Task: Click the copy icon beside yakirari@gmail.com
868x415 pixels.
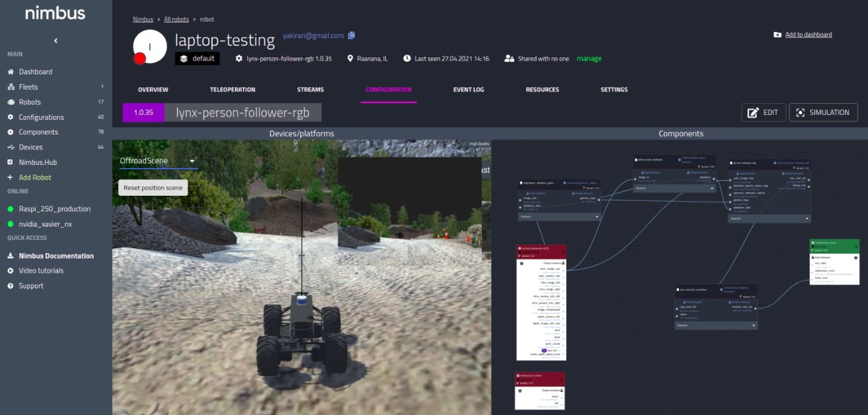Action: (351, 36)
